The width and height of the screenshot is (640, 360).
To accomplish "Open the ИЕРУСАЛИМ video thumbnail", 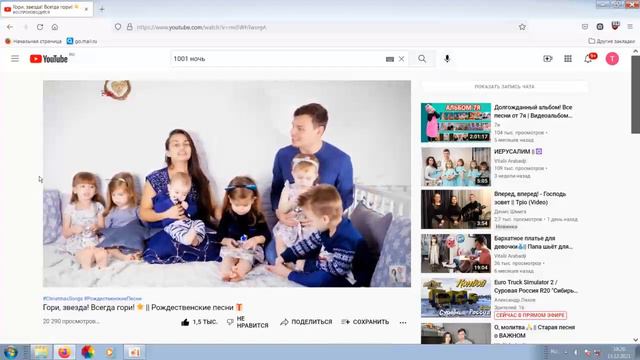I will pos(456,167).
